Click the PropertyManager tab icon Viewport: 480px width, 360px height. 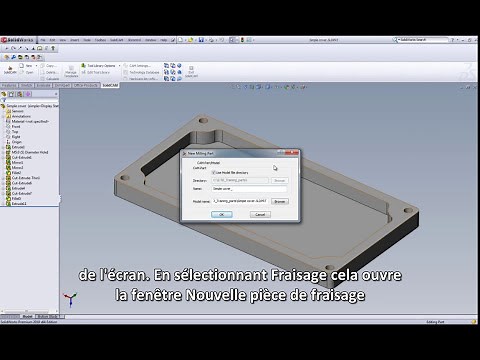point(11,94)
